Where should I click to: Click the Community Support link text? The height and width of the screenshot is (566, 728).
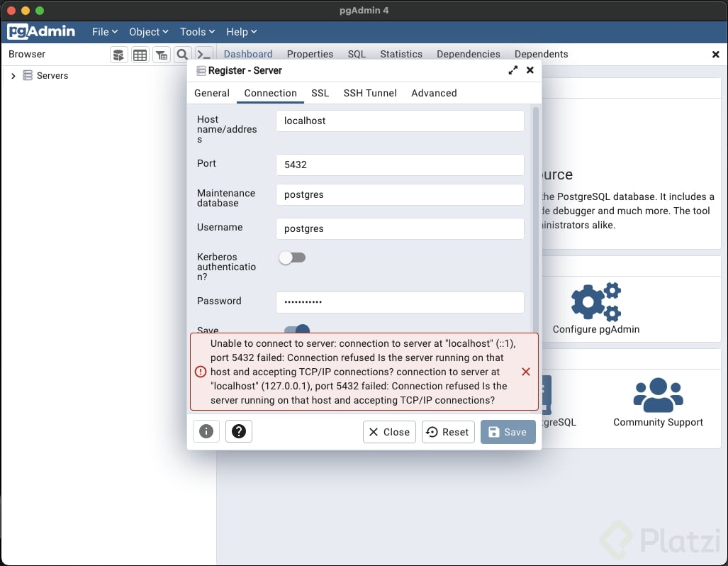coord(658,422)
